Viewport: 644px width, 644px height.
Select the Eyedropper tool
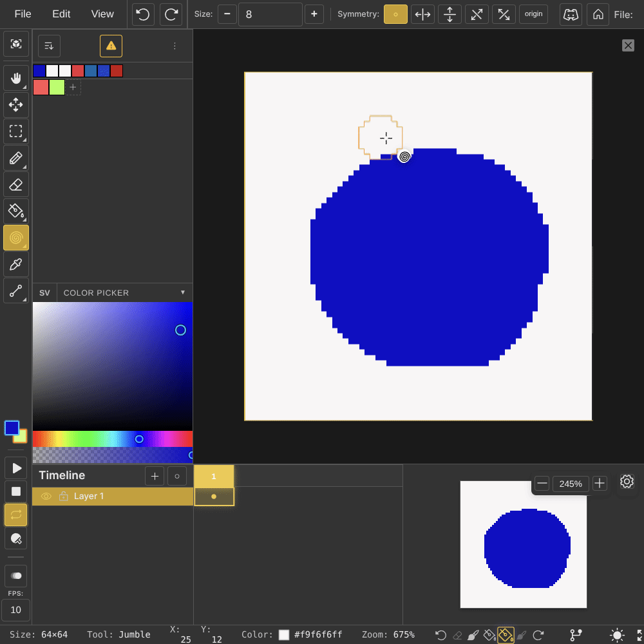coord(16,264)
